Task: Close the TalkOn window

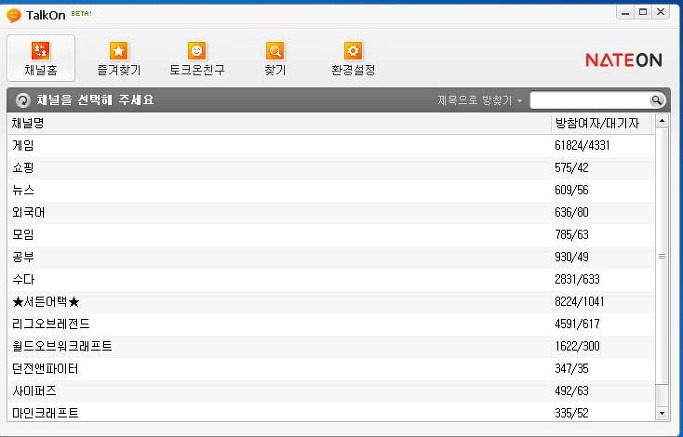Action: (x=660, y=13)
